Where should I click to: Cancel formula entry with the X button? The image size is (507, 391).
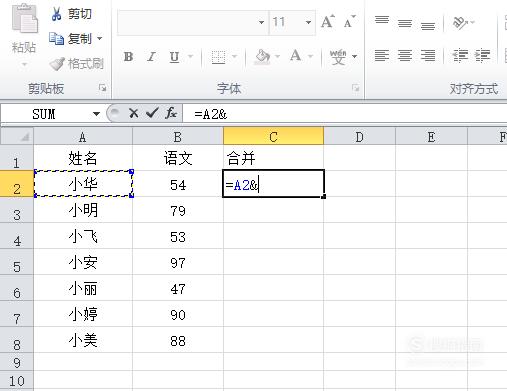(x=134, y=114)
